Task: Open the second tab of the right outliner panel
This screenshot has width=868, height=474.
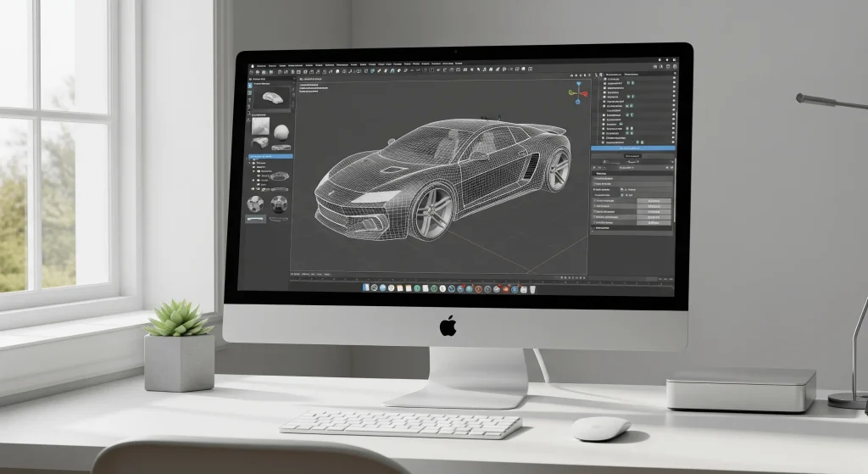Action: coord(631,75)
